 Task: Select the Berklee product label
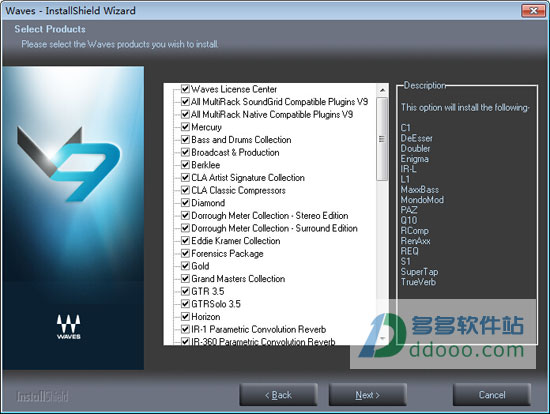(x=206, y=165)
